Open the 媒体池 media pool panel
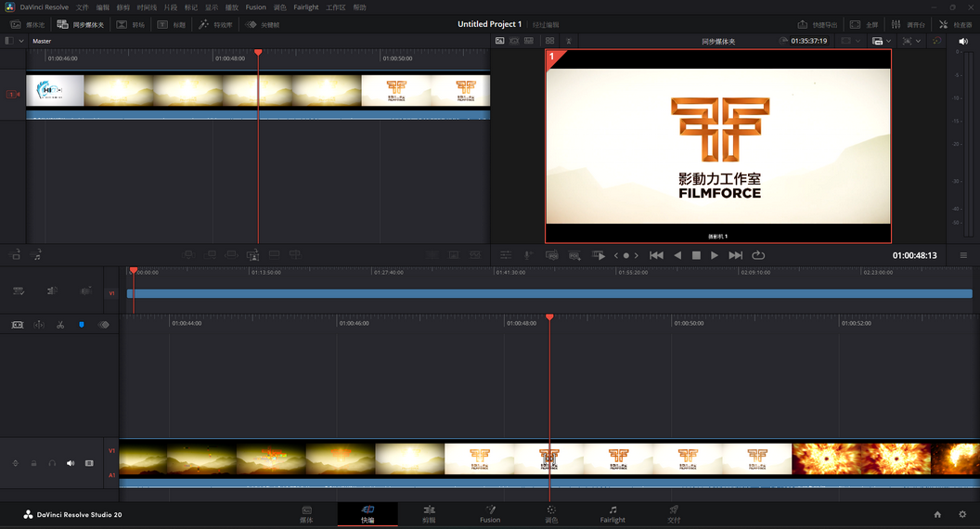 (27, 24)
